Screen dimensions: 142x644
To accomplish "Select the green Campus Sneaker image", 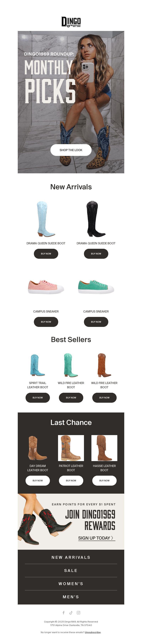I will pyautogui.click(x=96, y=287).
